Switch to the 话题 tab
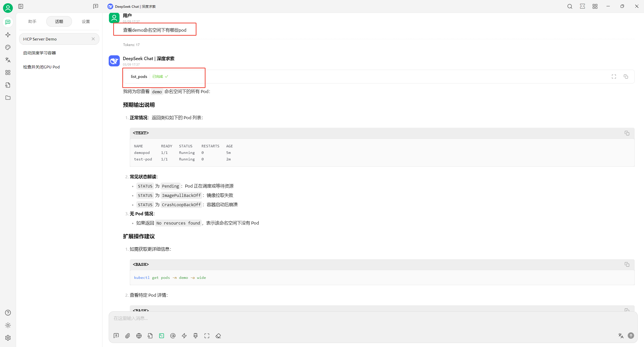Image resolution: width=644 pixels, height=347 pixels. tap(59, 21)
